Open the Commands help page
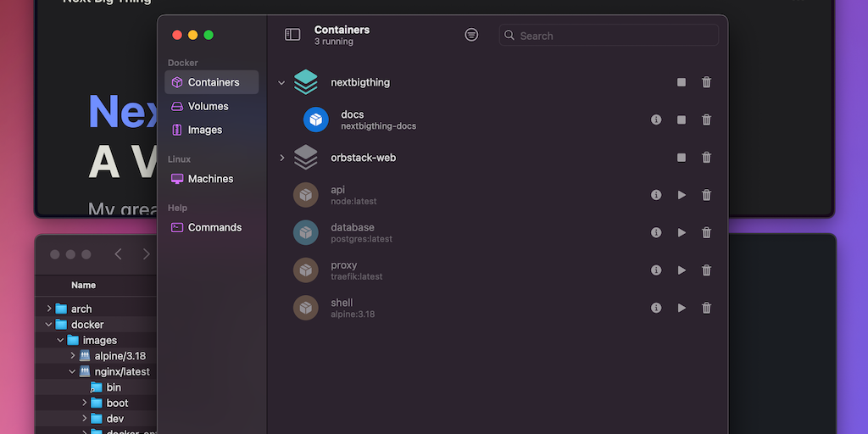The height and width of the screenshot is (434, 868). [x=214, y=227]
